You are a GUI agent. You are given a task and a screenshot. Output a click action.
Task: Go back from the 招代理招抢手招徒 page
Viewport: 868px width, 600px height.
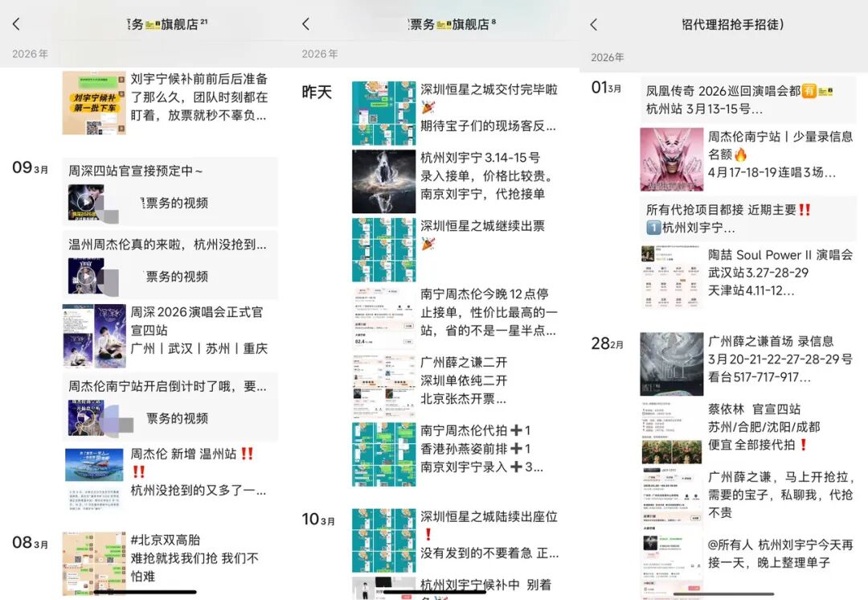tap(594, 24)
